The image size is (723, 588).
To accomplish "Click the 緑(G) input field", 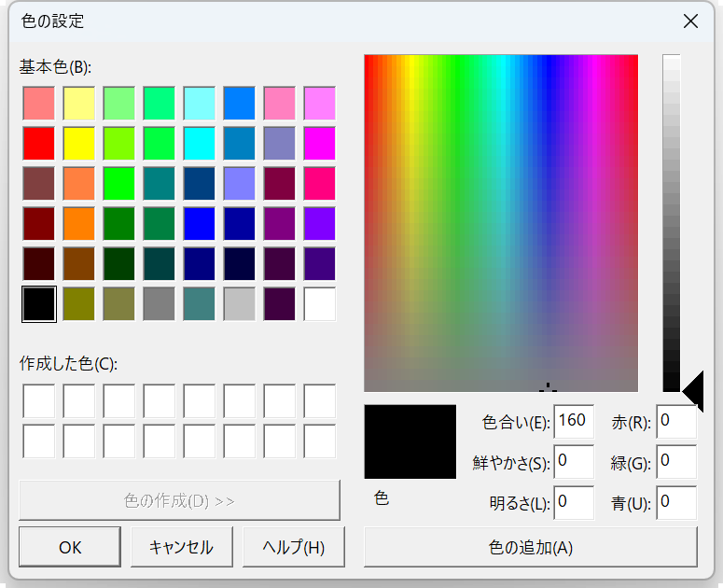I will pyautogui.click(x=676, y=461).
